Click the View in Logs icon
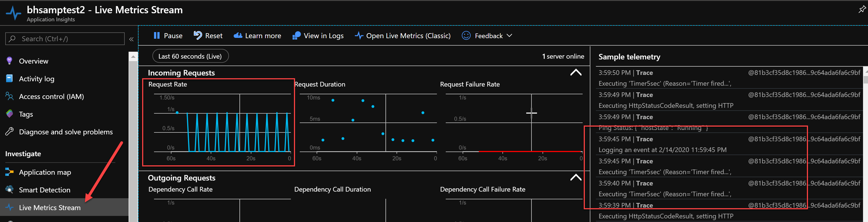868x222 pixels. 296,35
